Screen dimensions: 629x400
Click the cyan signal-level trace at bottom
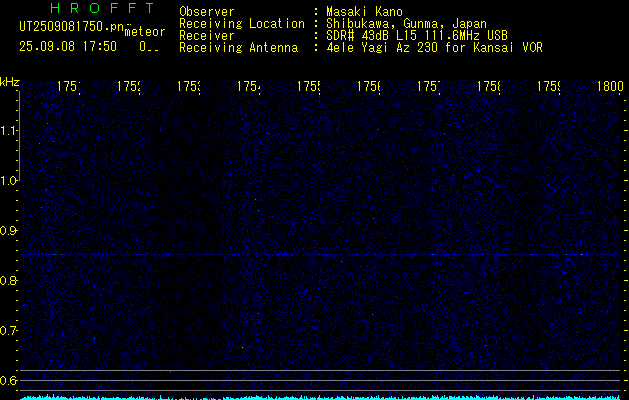pos(321,398)
